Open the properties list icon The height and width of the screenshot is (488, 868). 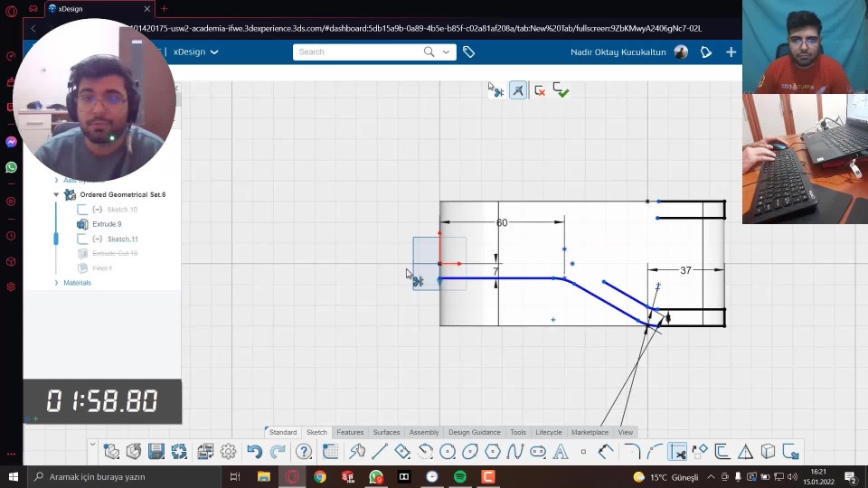(x=205, y=452)
